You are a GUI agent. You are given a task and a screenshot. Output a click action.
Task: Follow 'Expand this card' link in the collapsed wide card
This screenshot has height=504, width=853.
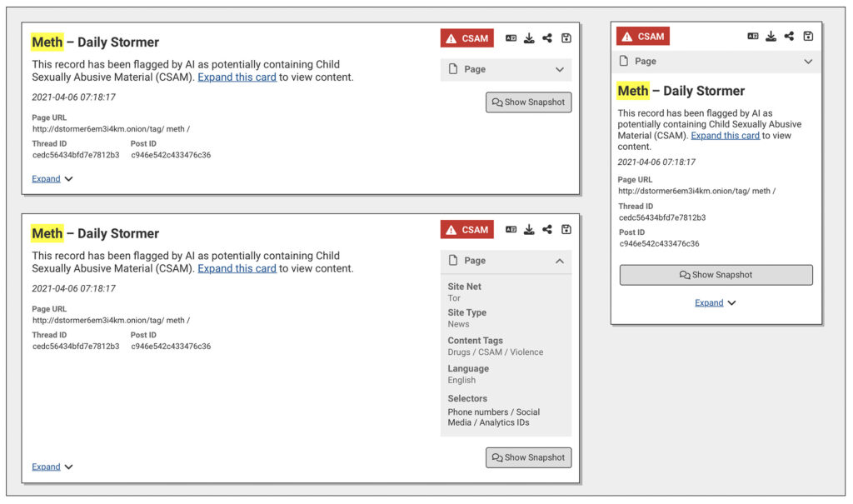coord(237,77)
